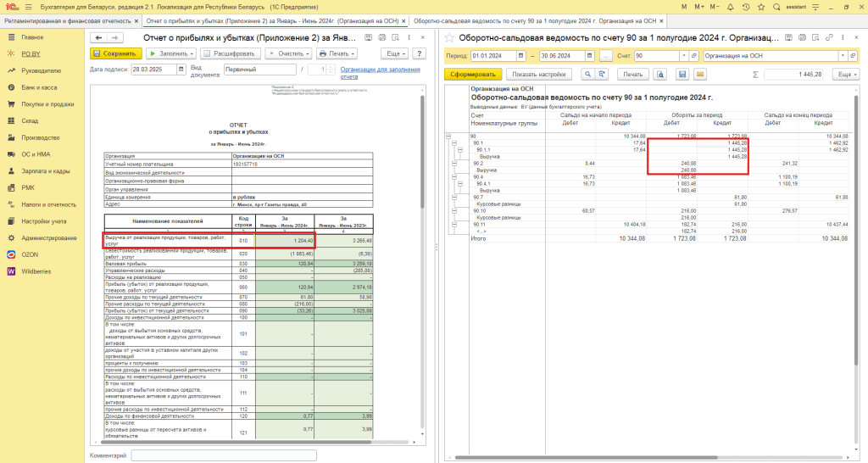Open main hamburger menu next to 1C logo
This screenshot has height=463, width=868.
point(29,7)
